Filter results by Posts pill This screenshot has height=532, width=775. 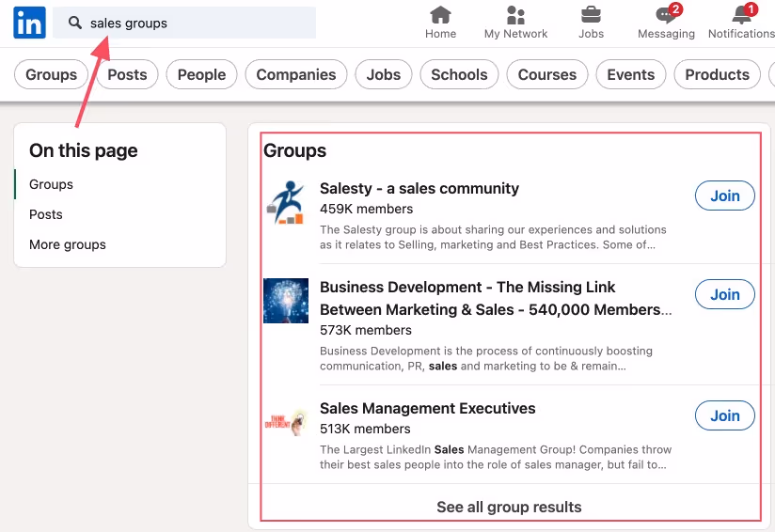[127, 74]
